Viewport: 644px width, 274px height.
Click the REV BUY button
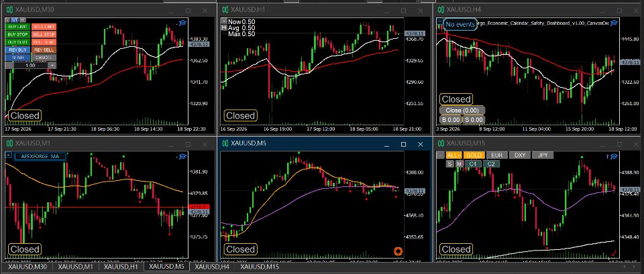18,50
